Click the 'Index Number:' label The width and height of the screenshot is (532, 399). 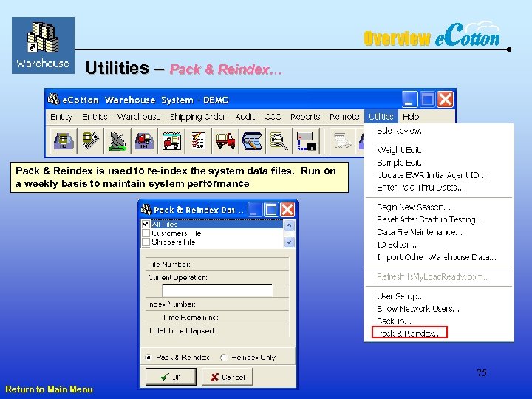(171, 304)
